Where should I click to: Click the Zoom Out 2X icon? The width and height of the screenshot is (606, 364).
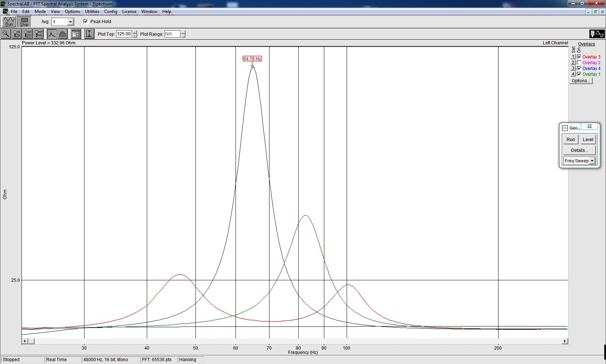27,34
